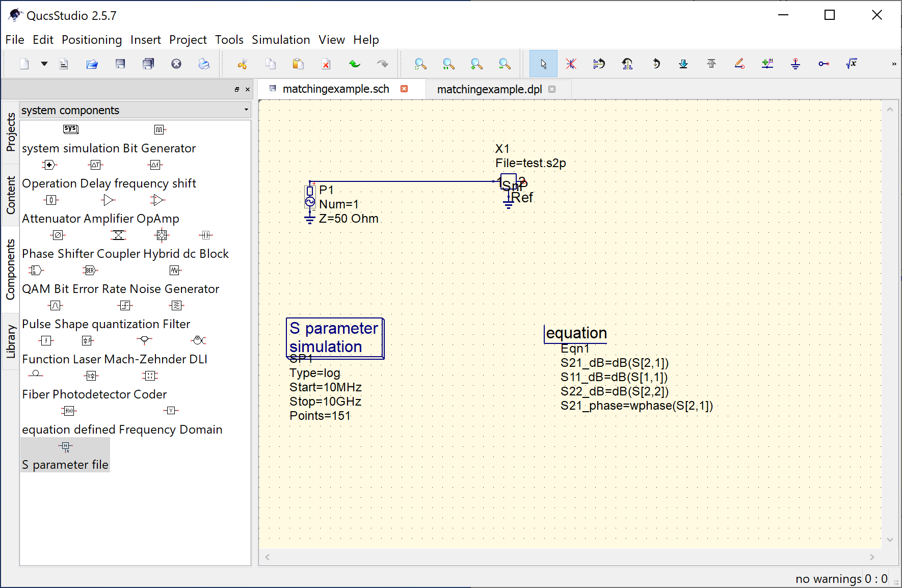This screenshot has height=588, width=902.
Task: Click the print icon in the toolbar
Action: [x=204, y=64]
